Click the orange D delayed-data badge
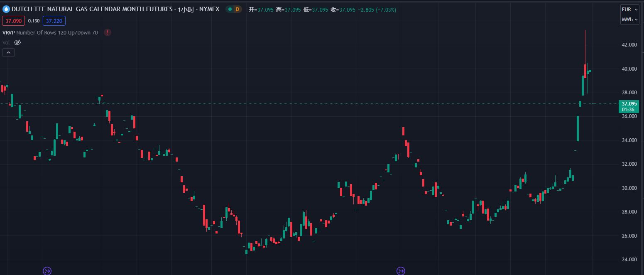 tap(238, 9)
